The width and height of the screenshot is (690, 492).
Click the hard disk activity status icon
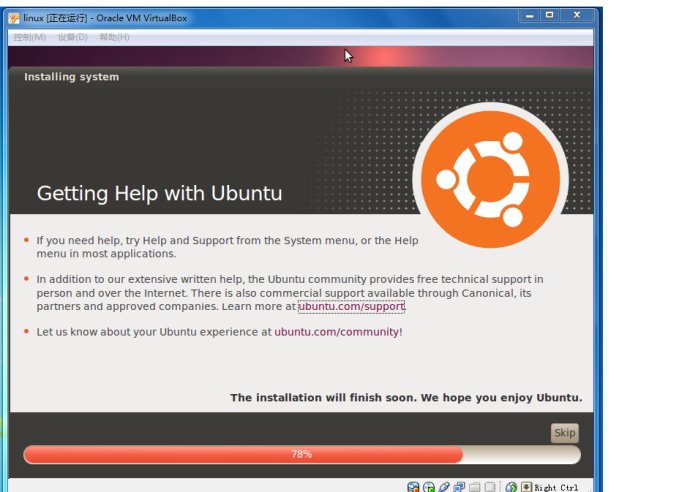(x=413, y=487)
